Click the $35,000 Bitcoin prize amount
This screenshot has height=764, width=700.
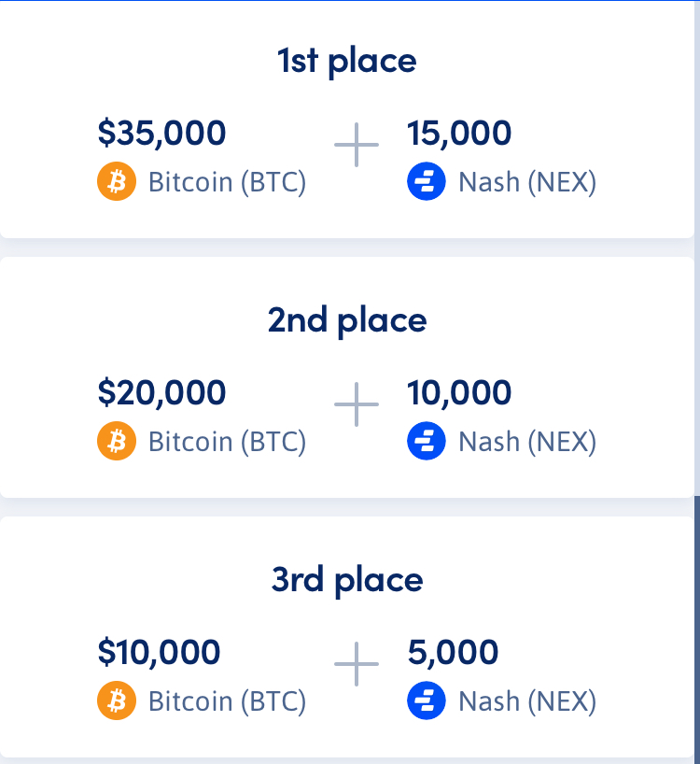[x=161, y=133]
